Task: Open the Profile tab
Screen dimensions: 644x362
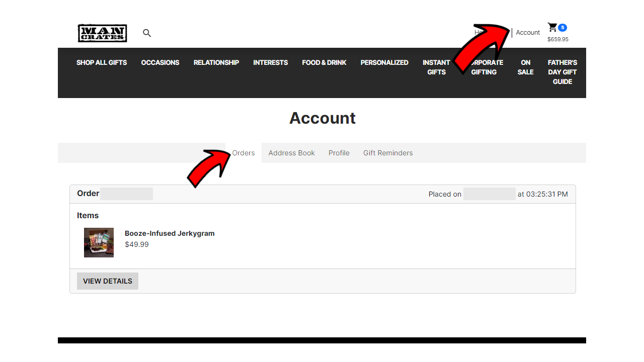Action: coord(339,153)
